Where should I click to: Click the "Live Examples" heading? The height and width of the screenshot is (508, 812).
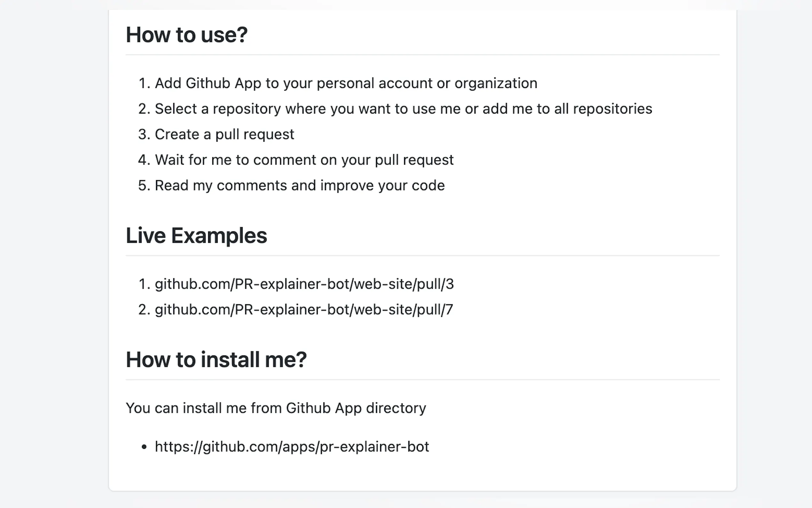tap(196, 235)
